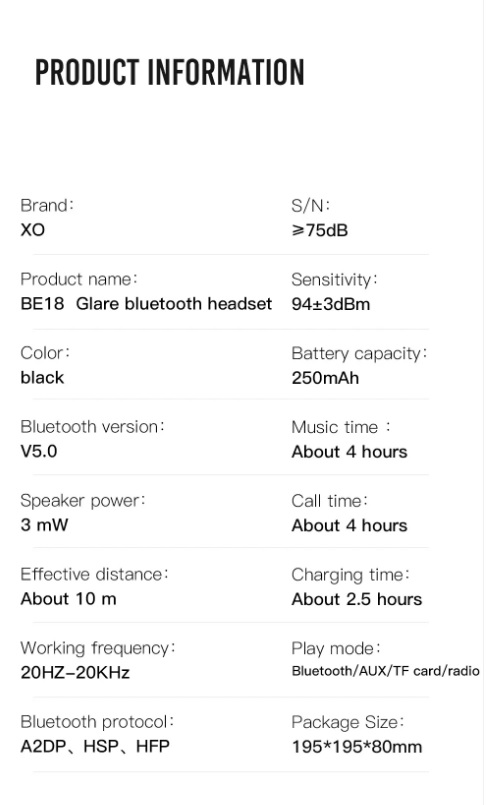Select BE18 Glare bluetooth headset text

click(x=146, y=303)
